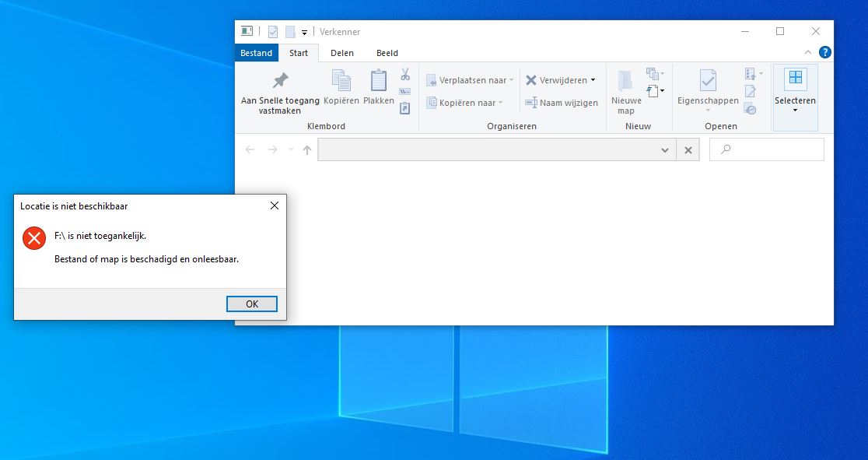Expand the Eigenschappen dropdown arrow

tap(708, 111)
